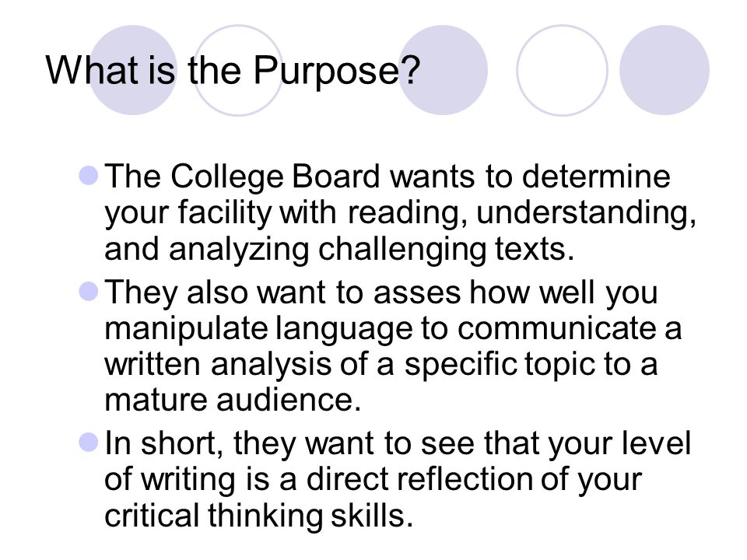
Task: Click 'critical thinking skills' in the last line
Action: [258, 516]
